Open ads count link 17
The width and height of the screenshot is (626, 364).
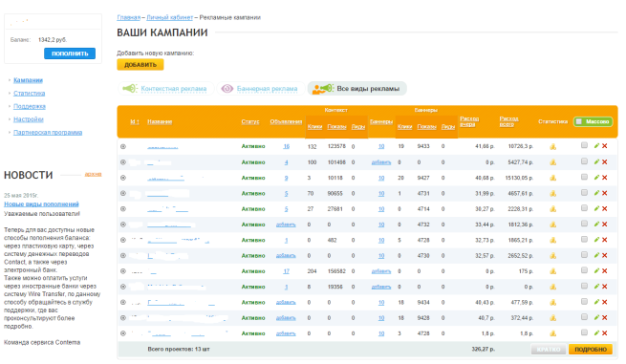coord(287,271)
